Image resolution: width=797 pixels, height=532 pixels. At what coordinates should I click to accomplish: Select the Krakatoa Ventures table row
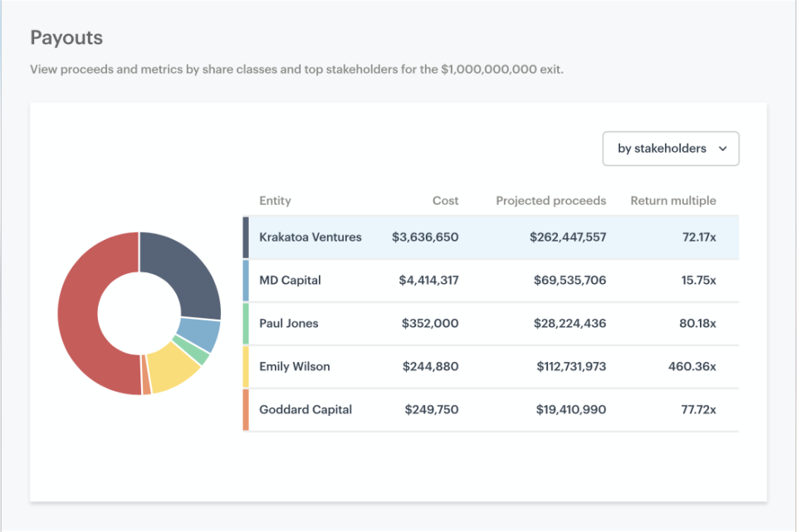(x=490, y=237)
